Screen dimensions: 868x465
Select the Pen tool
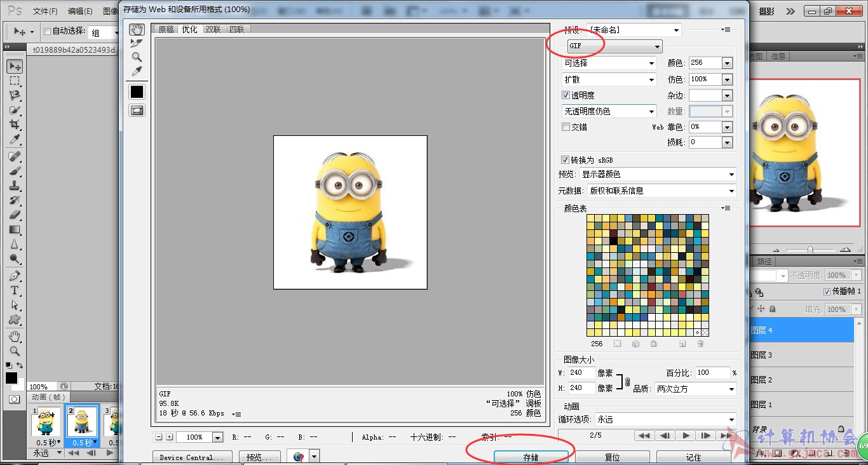coord(15,276)
